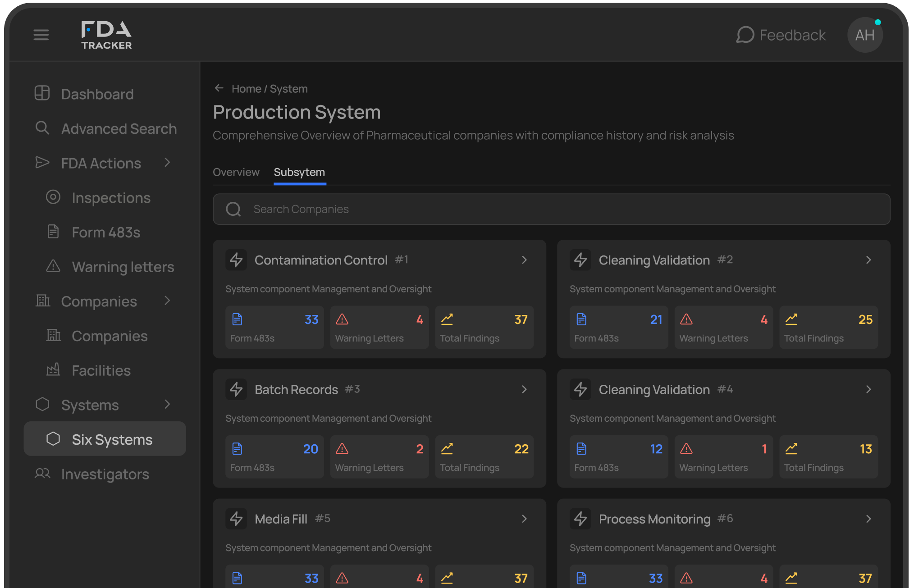
Task: Open Contamination Control card arrow
Action: point(524,260)
